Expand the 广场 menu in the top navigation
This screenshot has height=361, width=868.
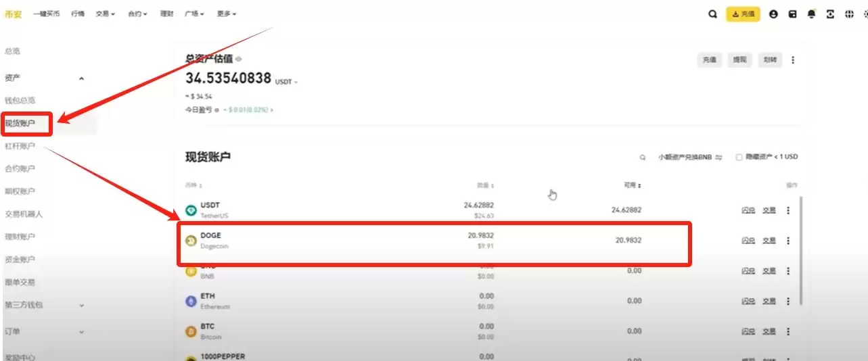pos(194,14)
